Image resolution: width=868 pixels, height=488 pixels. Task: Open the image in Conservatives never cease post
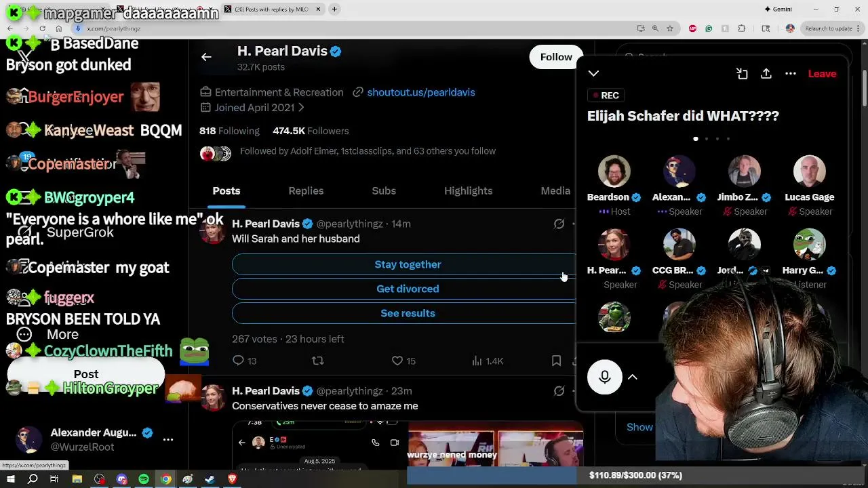pos(407,445)
